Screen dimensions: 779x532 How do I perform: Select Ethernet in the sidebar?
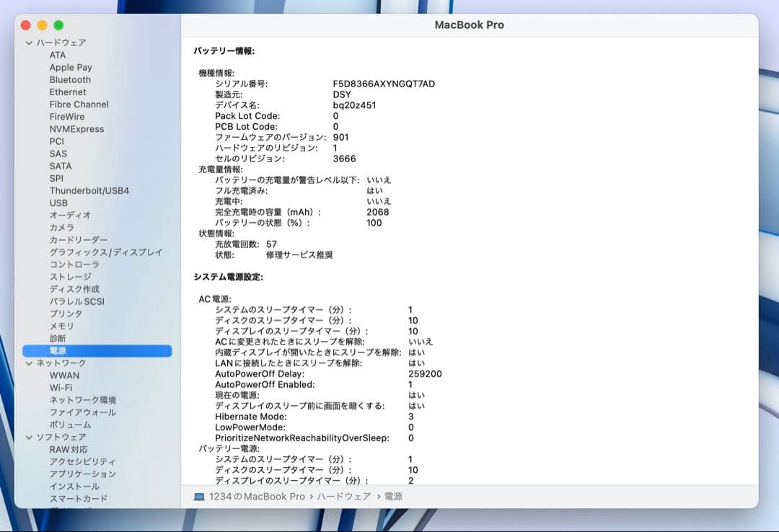point(68,92)
